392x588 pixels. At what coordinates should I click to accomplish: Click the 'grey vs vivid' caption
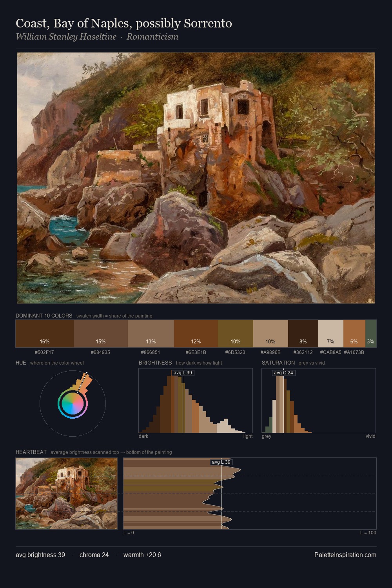pyautogui.click(x=312, y=363)
